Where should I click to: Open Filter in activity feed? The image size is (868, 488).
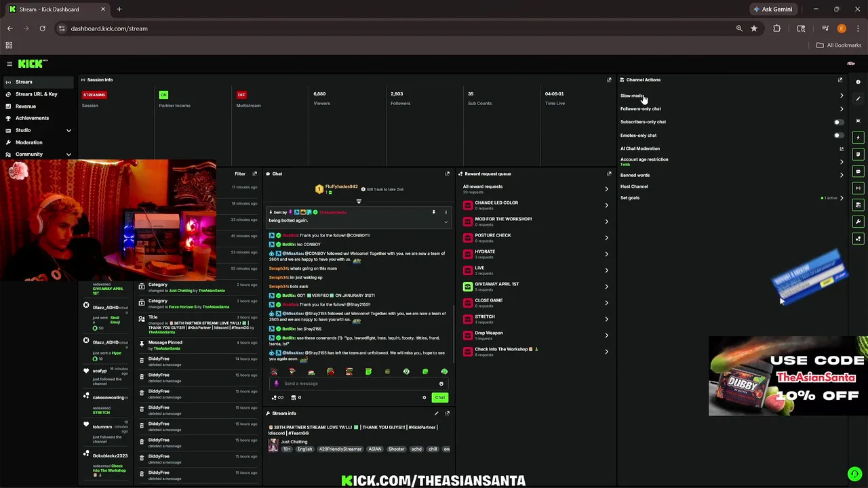click(x=240, y=174)
